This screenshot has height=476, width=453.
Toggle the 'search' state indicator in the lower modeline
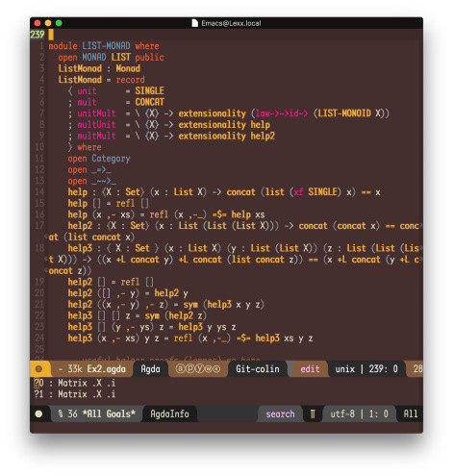tap(280, 414)
